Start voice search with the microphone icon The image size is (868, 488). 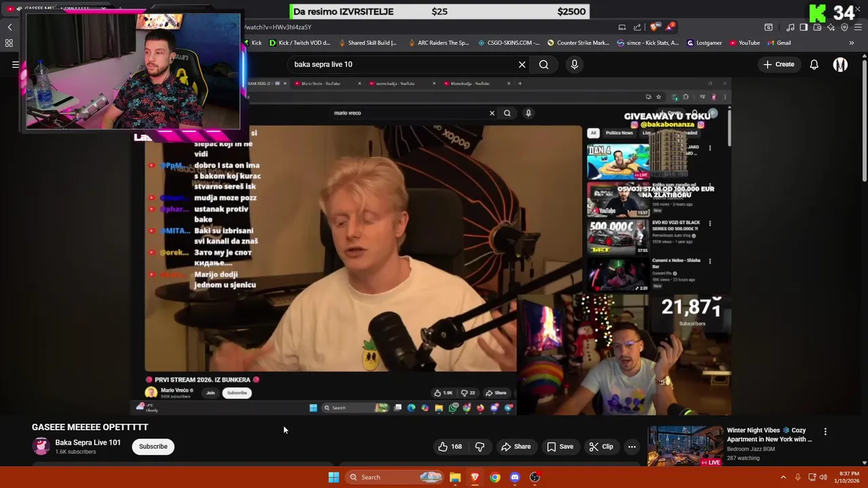point(574,64)
